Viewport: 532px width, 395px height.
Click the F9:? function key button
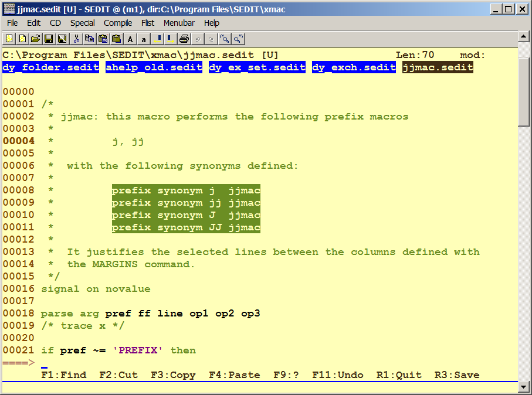286,375
